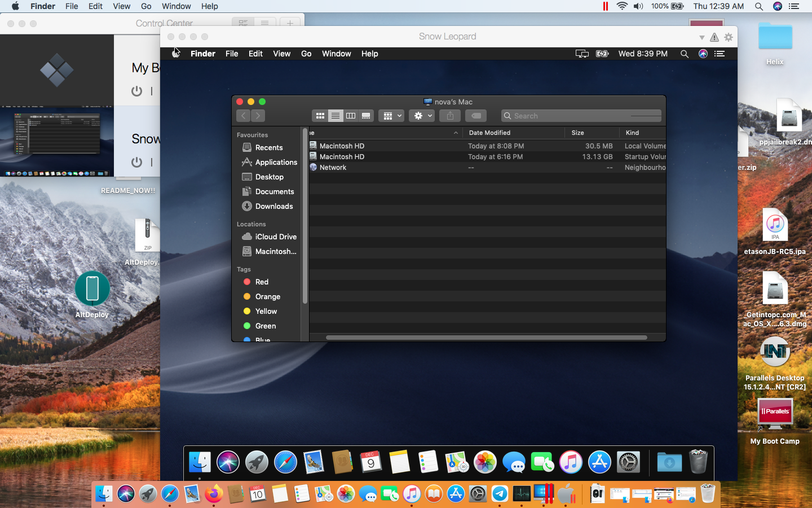Open Messages in the guest Mojave dock

point(514,462)
